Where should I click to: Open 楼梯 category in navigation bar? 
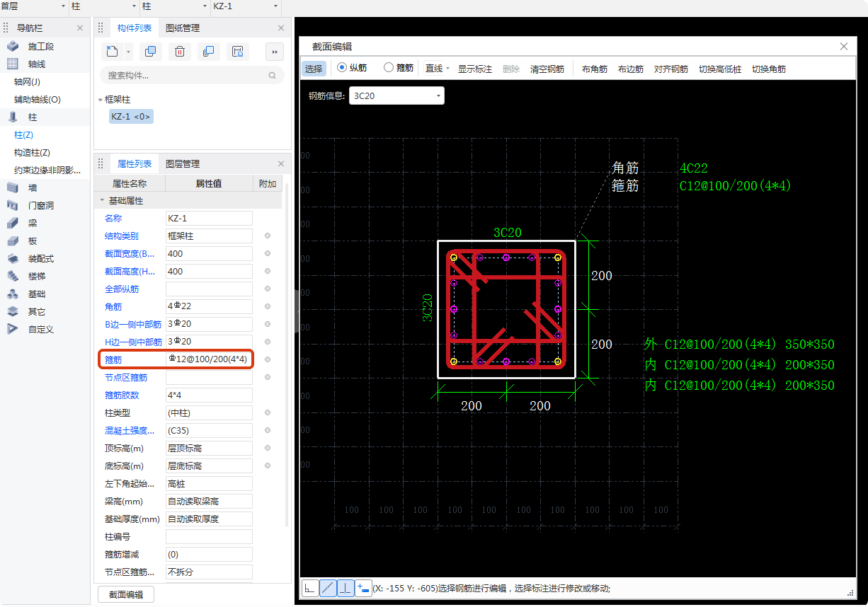(37, 277)
